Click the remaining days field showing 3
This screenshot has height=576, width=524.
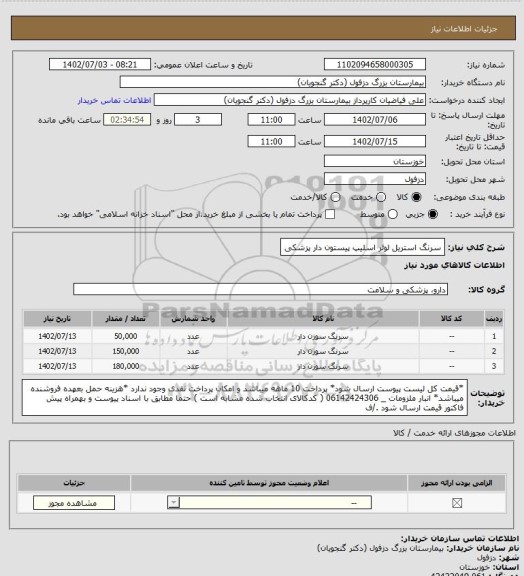coord(198,120)
